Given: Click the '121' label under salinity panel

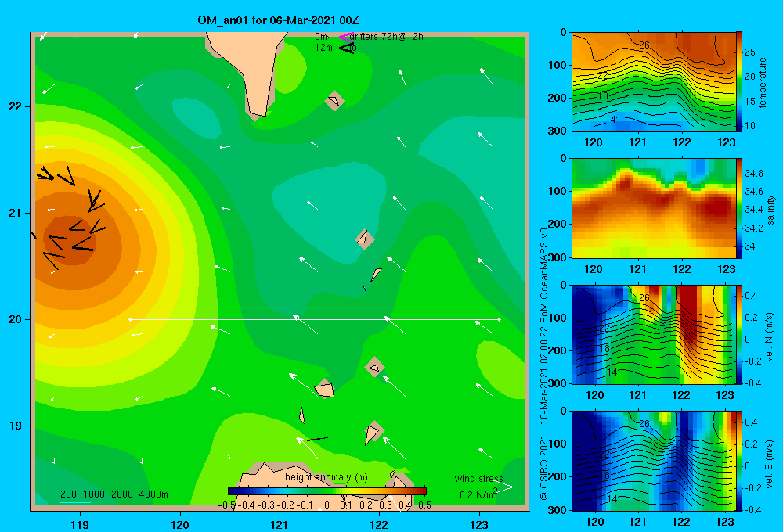Looking at the screenshot, I should pos(637,269).
